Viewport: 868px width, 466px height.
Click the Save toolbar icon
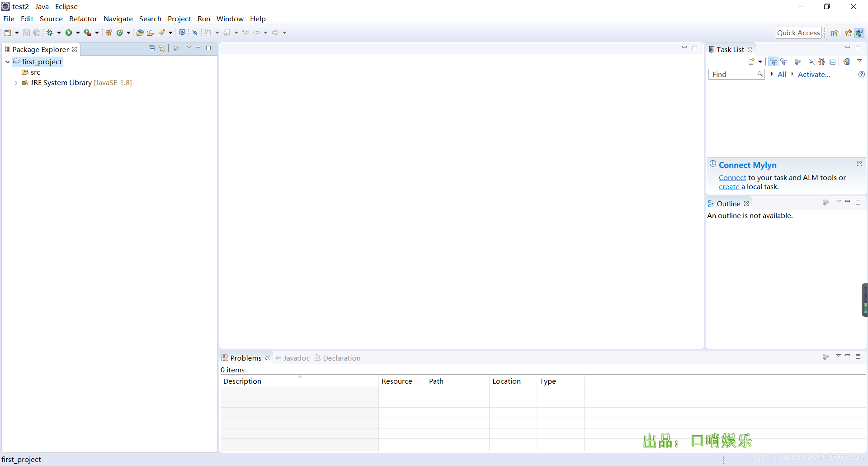(x=26, y=33)
